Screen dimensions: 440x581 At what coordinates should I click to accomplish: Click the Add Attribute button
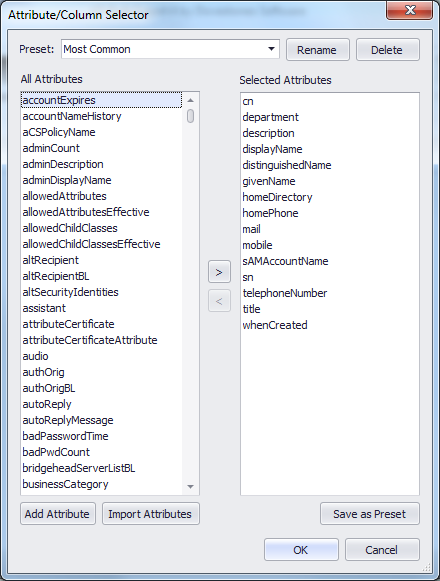(58, 514)
